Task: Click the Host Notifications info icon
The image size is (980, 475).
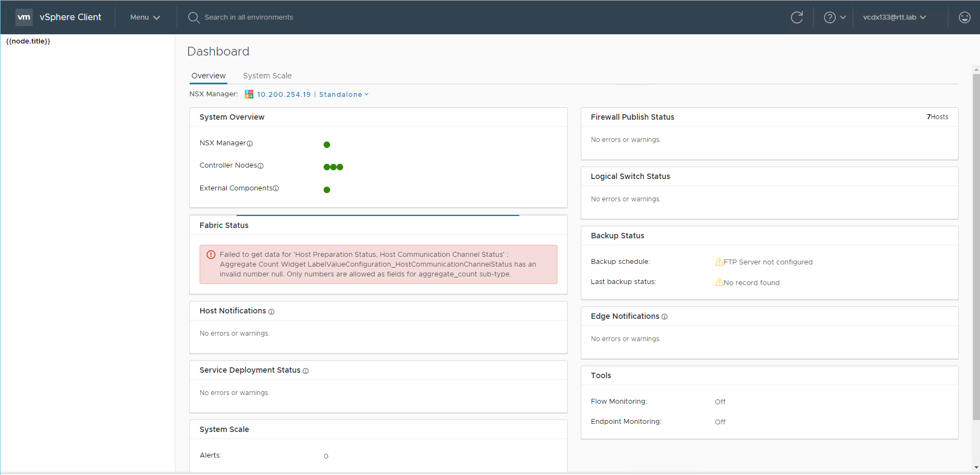Action: pyautogui.click(x=271, y=312)
